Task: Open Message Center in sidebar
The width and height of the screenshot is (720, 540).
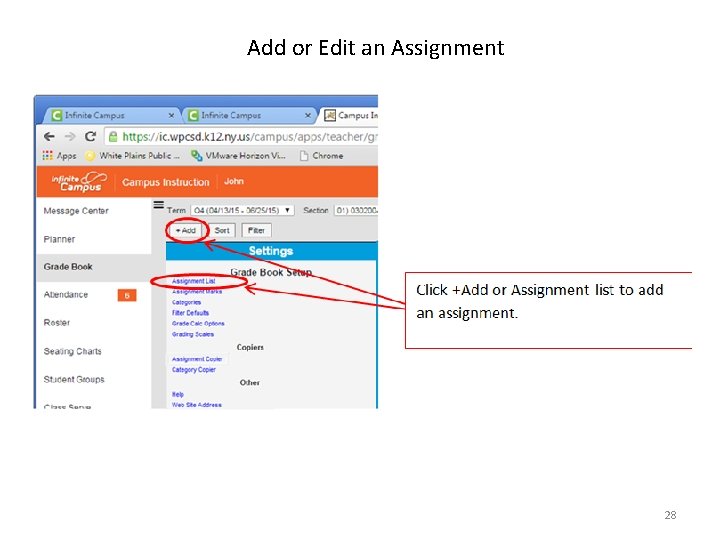Action: [x=76, y=211]
